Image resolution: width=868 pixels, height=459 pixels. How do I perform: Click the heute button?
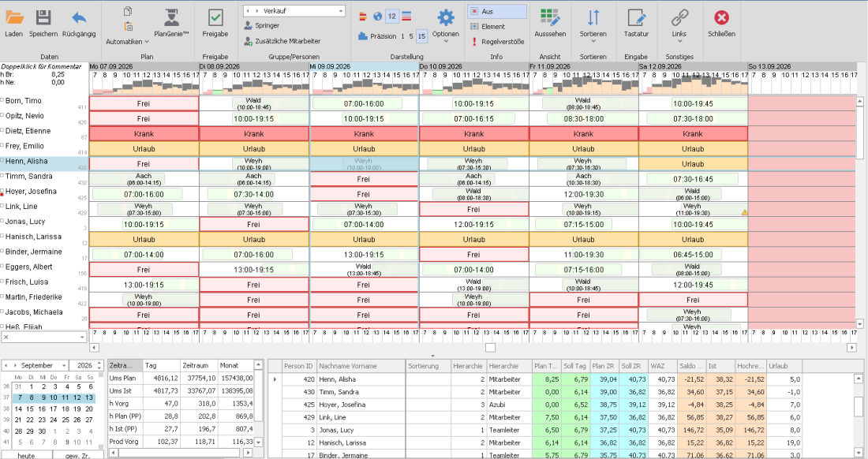coord(26,456)
